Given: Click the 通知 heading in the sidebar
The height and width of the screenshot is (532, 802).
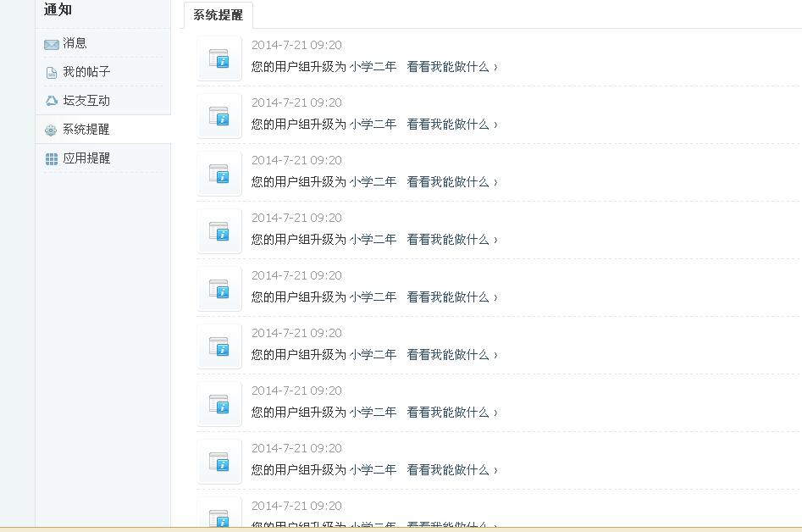Looking at the screenshot, I should click(58, 9).
